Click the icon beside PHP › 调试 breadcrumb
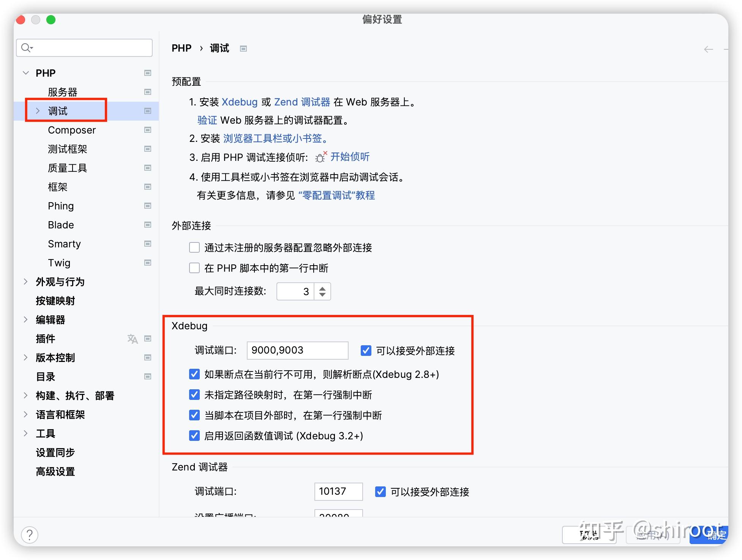The height and width of the screenshot is (560, 742). coord(243,49)
